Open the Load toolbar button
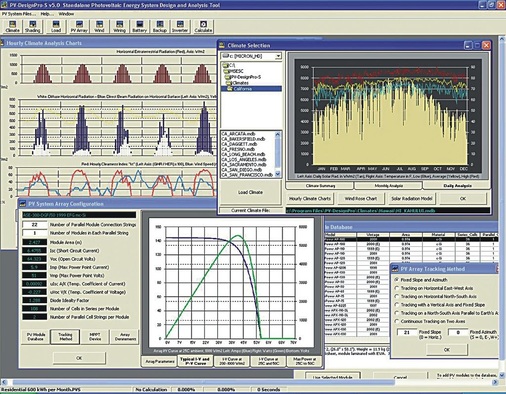 [x=56, y=26]
